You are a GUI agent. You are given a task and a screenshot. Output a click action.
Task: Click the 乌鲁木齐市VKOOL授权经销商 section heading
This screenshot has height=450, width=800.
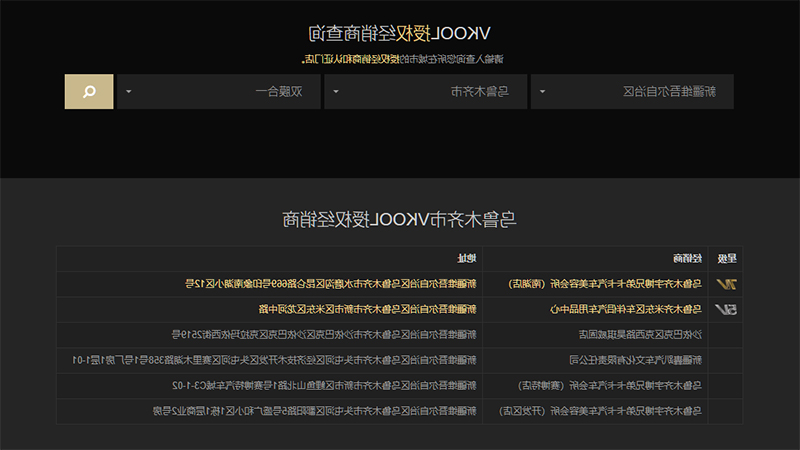click(399, 220)
